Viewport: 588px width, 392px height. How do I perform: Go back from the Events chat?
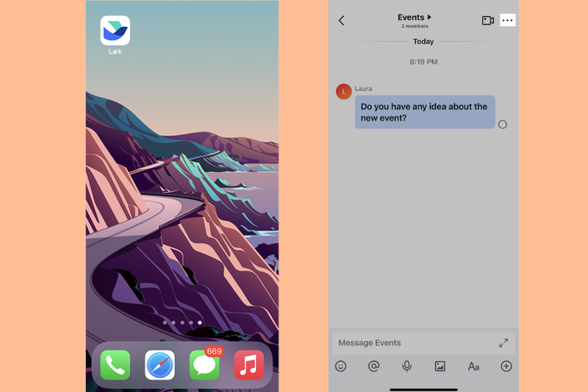pos(341,21)
